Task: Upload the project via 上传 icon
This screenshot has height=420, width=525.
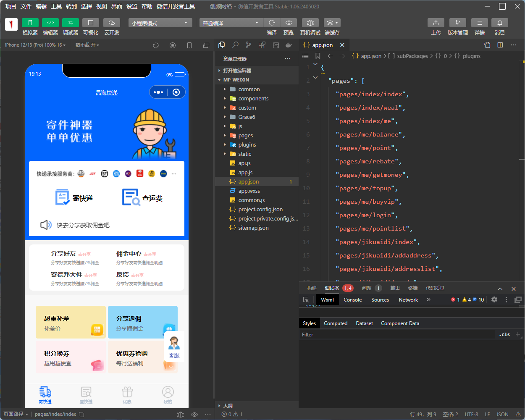Action: coord(436,23)
